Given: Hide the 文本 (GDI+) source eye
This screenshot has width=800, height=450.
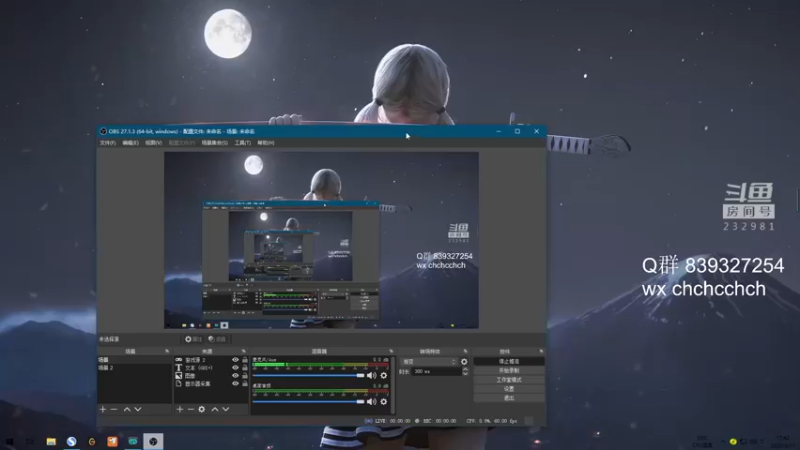Looking at the screenshot, I should (235, 367).
